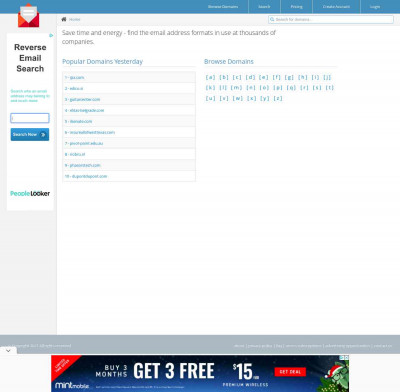This screenshot has width=400, height=392.
Task: Click the Reverse Email Search ad headline
Action: (x=30, y=58)
